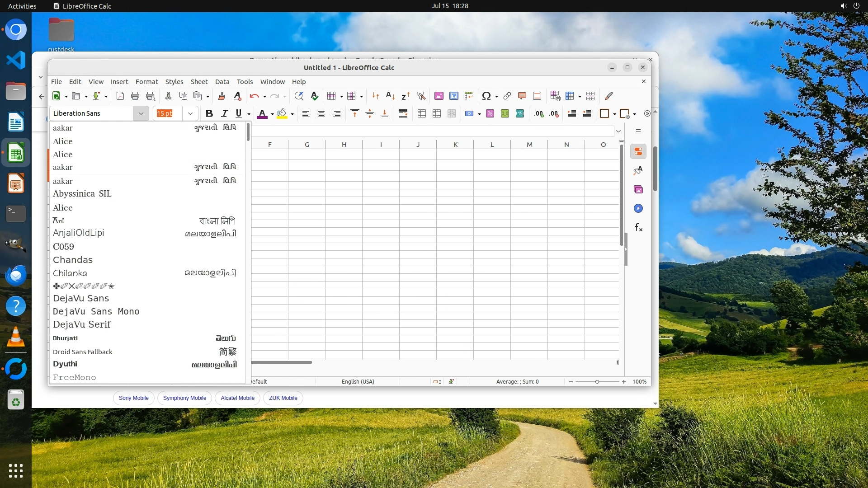Click the Sort Ascending icon
868x488 pixels.
coord(390,96)
